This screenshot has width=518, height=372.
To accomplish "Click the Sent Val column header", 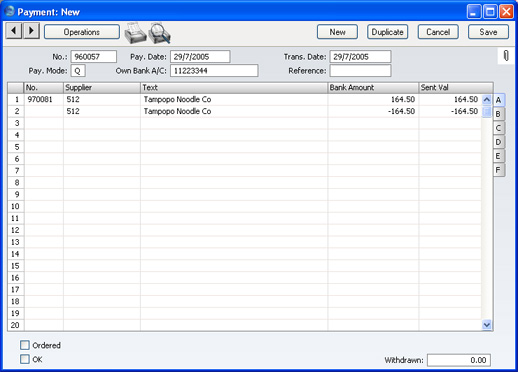I will pyautogui.click(x=456, y=88).
